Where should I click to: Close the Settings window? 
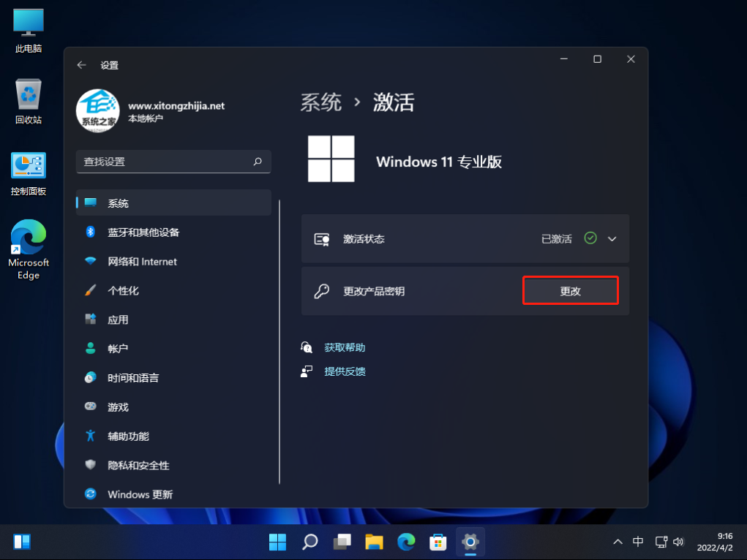pyautogui.click(x=631, y=59)
